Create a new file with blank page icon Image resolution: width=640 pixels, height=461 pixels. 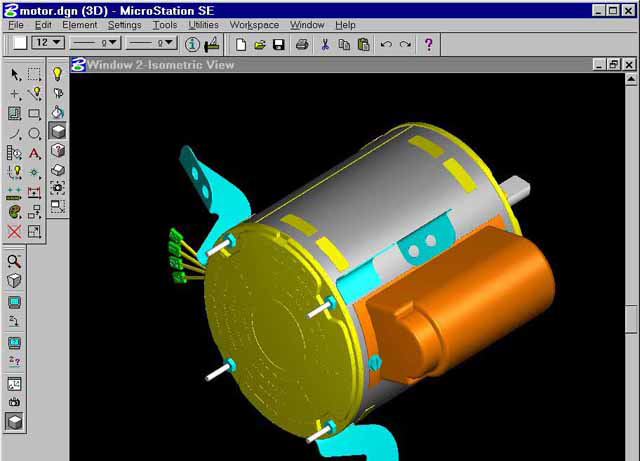241,44
